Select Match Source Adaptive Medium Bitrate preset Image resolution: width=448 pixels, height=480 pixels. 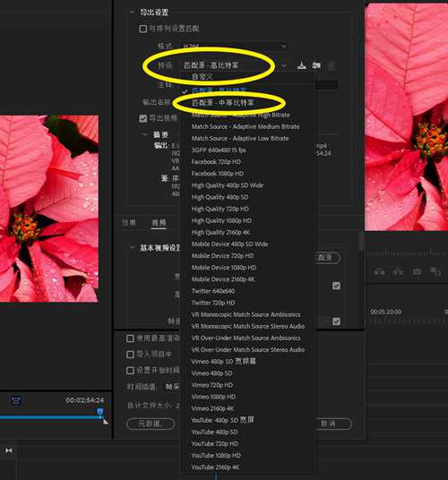coord(246,126)
